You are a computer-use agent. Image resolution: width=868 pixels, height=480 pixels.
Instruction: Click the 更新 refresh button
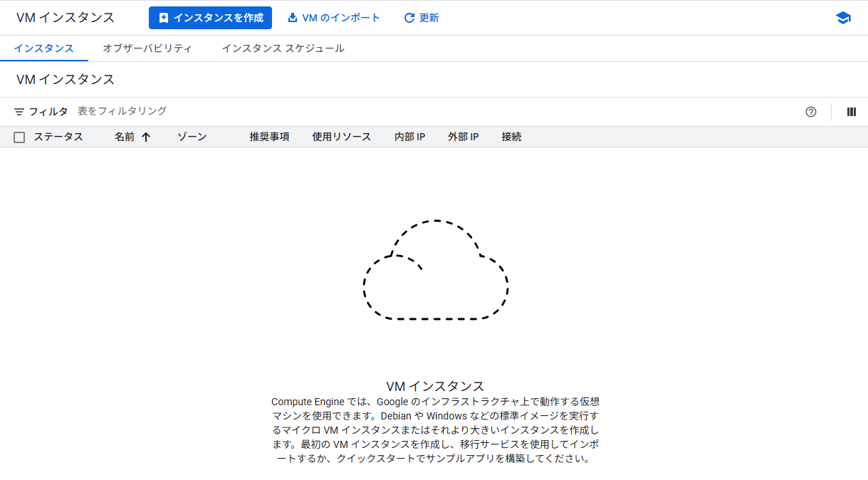pyautogui.click(x=422, y=18)
